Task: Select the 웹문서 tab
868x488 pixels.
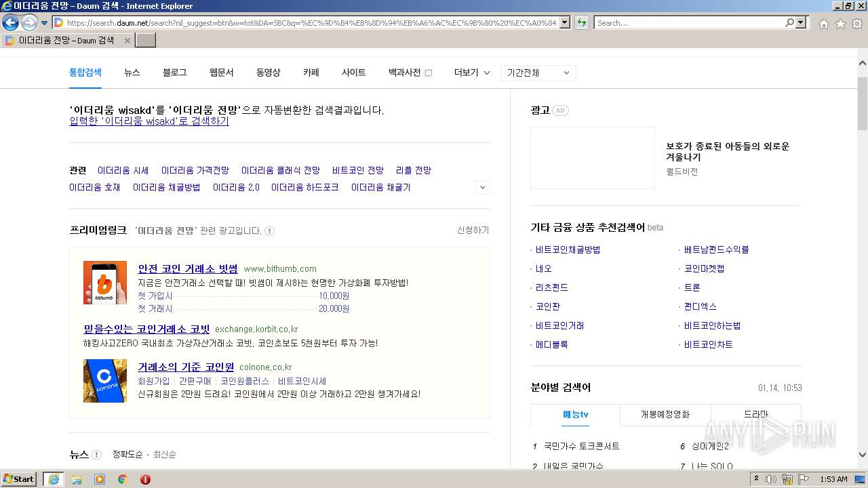Action: (221, 73)
